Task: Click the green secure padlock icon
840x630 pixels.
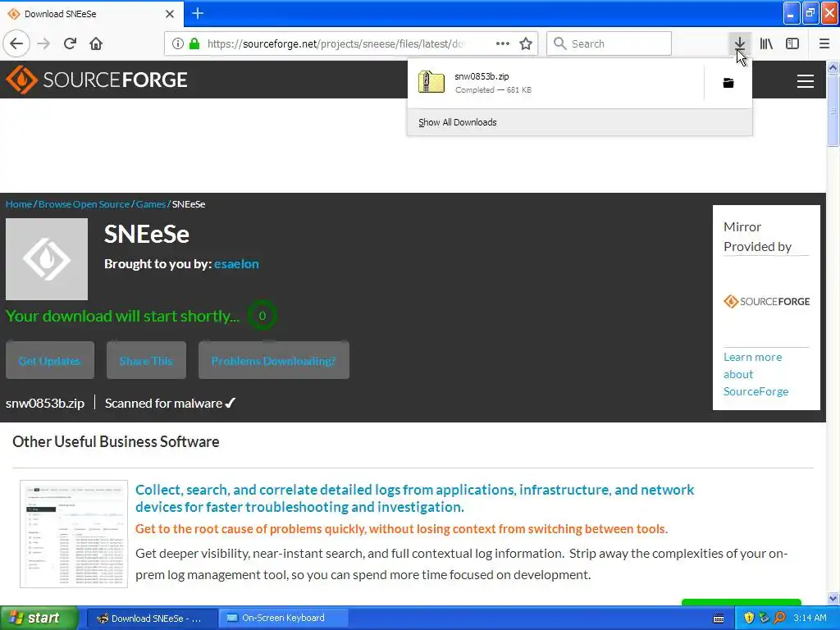Action: 194,43
